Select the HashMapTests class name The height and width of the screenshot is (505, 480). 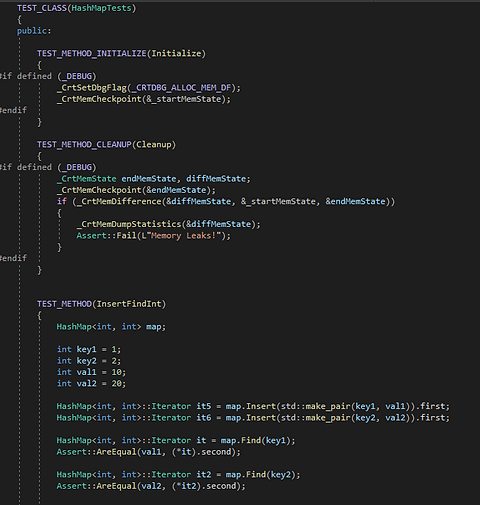tap(102, 8)
